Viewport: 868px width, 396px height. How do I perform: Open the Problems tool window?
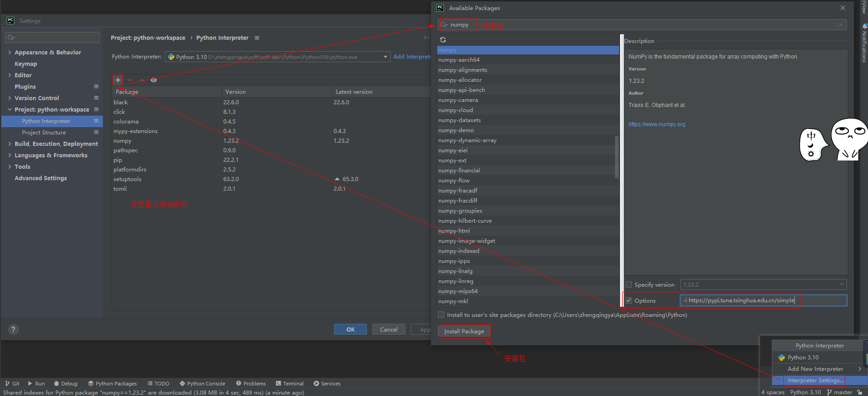tap(251, 383)
